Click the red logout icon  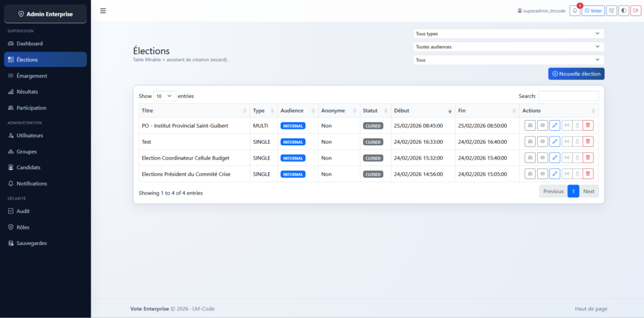click(x=635, y=11)
